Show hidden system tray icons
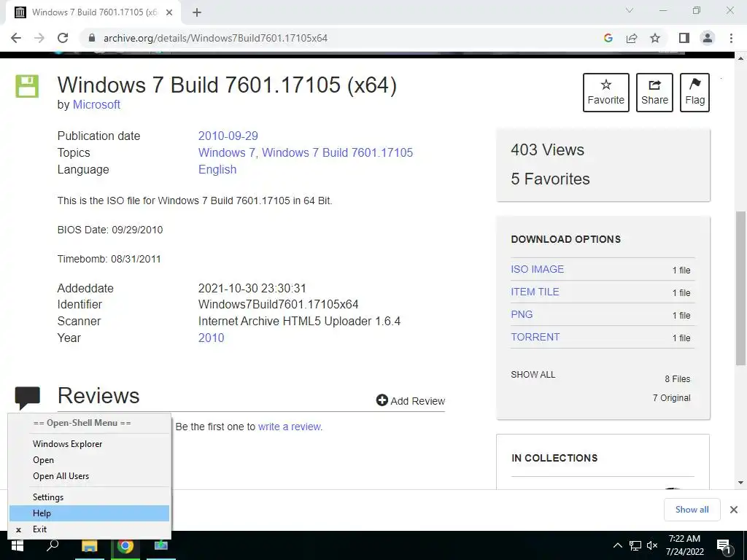The width and height of the screenshot is (747, 560). pos(617,545)
